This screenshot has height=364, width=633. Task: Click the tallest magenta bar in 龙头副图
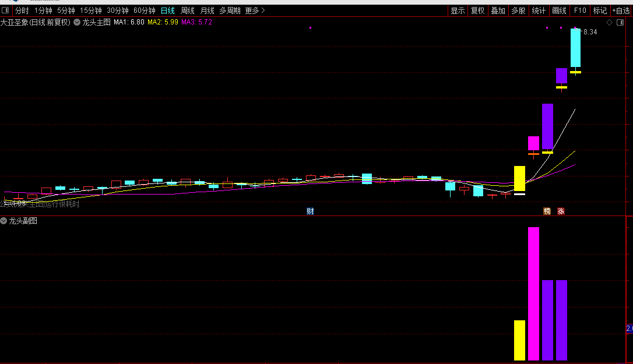tap(533, 294)
